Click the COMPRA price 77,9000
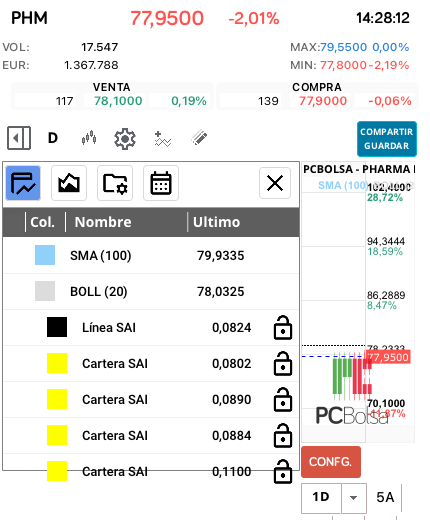This screenshot has height=520, width=430. 323,101
